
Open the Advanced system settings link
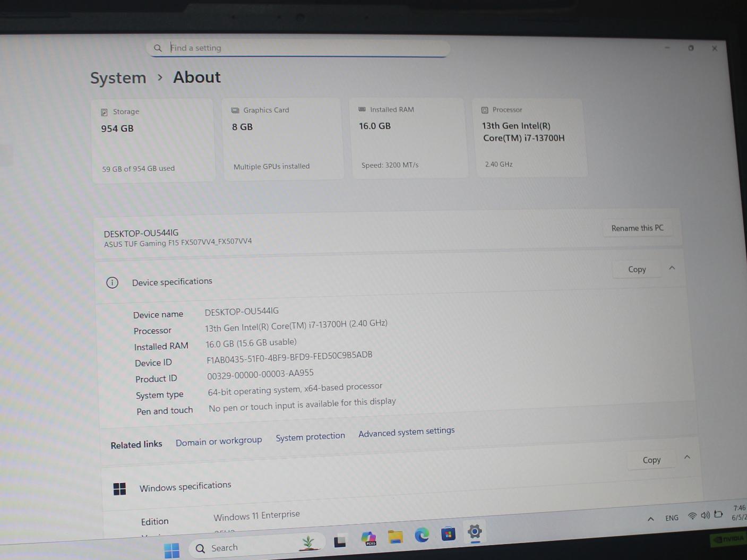406,432
